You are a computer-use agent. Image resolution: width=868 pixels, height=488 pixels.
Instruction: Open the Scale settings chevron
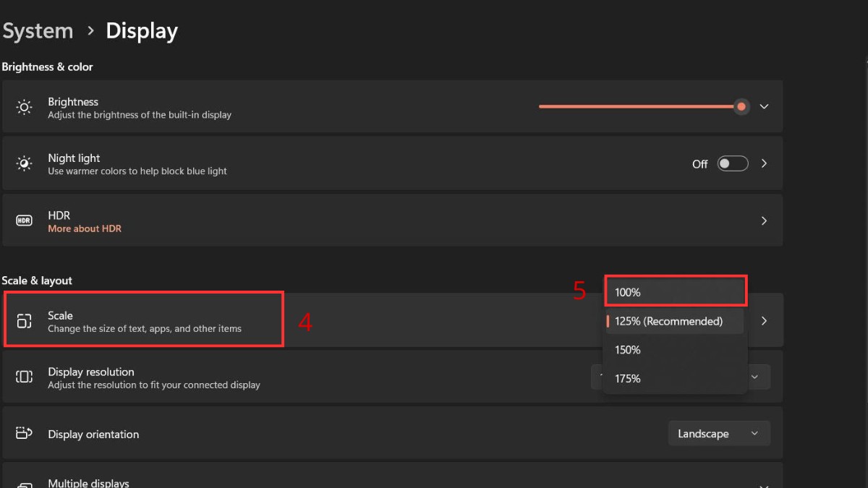(x=764, y=321)
